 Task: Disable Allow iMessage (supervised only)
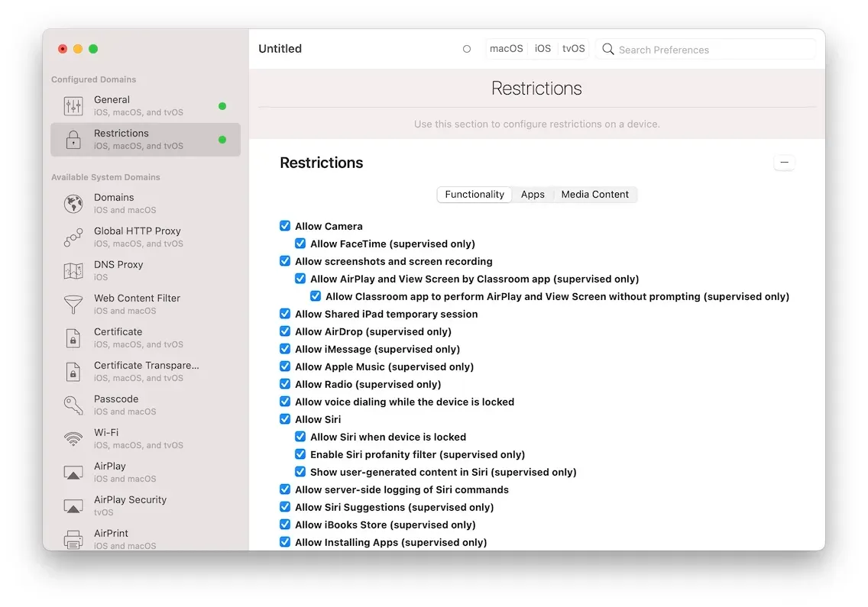pyautogui.click(x=285, y=349)
